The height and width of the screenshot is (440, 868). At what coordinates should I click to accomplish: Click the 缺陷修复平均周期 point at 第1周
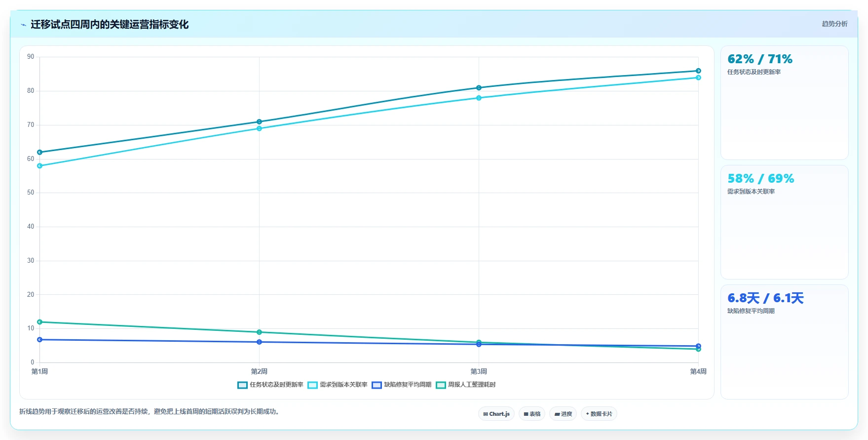40,340
